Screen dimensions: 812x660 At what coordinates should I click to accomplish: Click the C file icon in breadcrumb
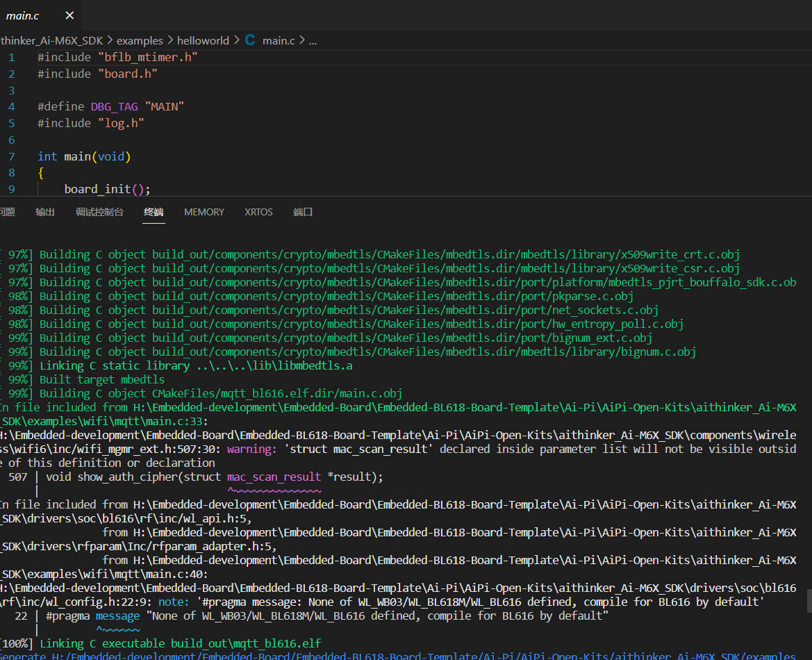(250, 40)
